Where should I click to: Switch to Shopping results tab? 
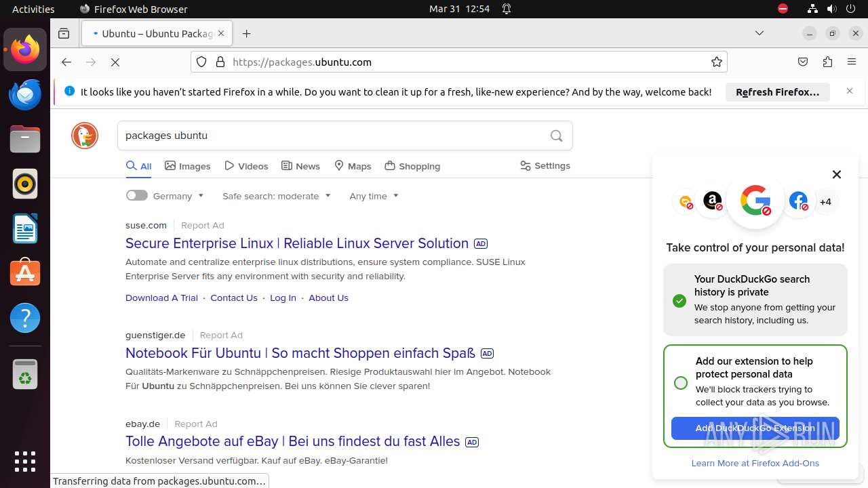[412, 166]
